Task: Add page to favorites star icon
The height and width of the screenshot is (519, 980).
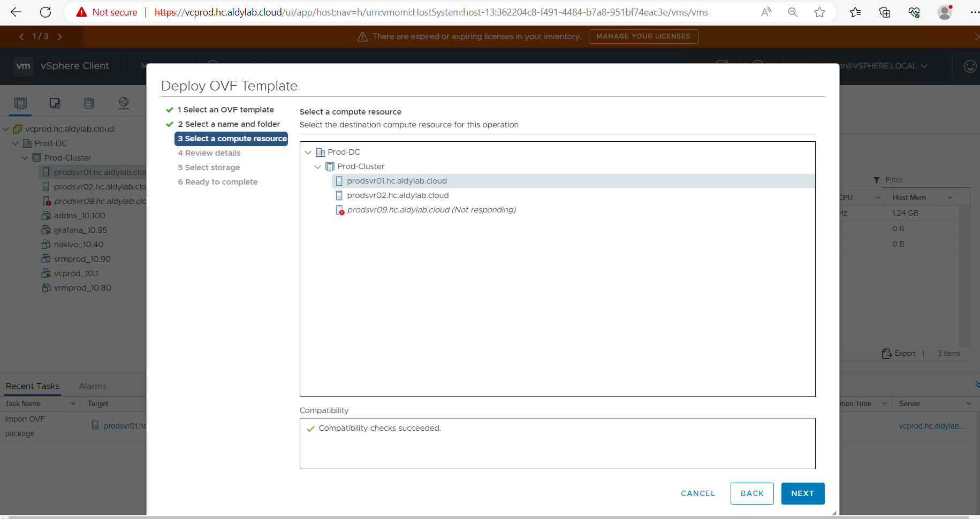Action: pyautogui.click(x=819, y=12)
